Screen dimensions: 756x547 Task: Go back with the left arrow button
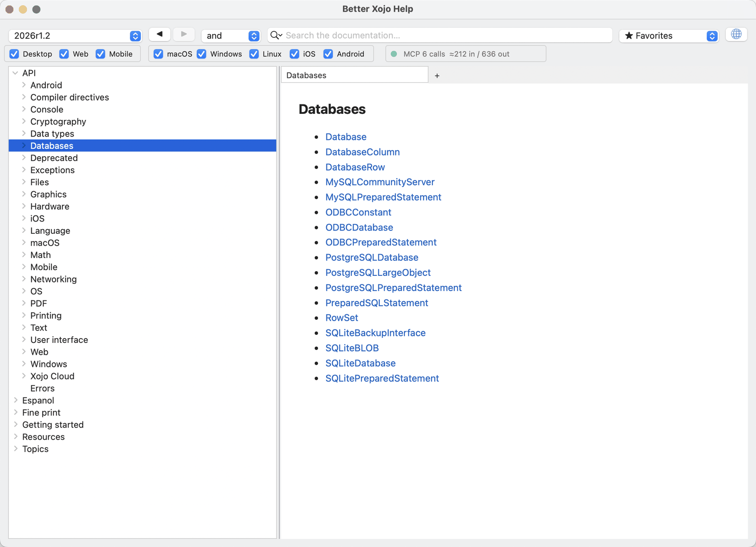coord(160,34)
